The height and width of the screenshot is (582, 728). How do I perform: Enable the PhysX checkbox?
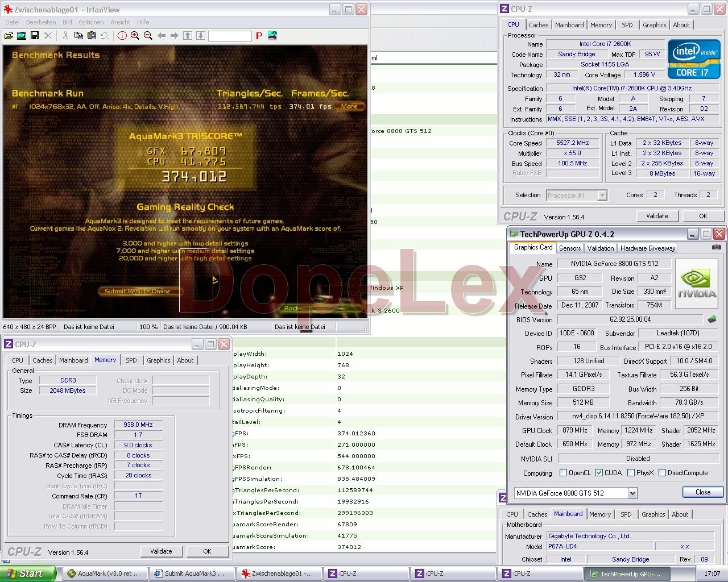point(631,473)
